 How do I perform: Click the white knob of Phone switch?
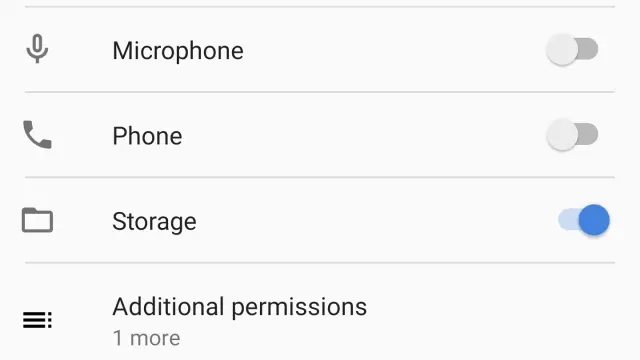(562, 135)
